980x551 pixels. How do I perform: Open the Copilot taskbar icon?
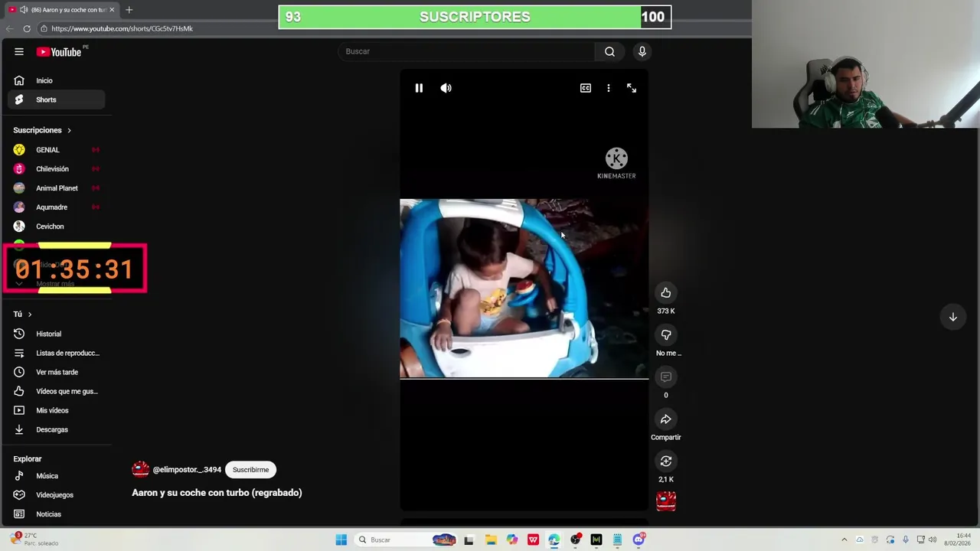pyautogui.click(x=511, y=540)
